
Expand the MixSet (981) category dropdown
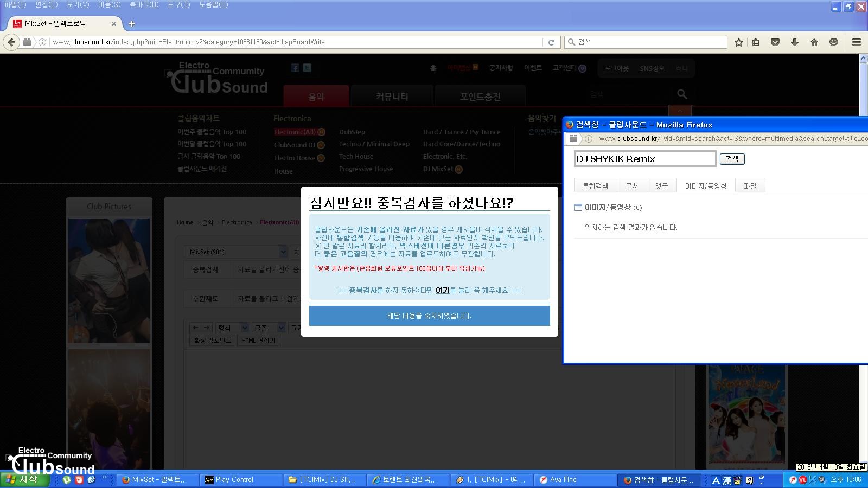tap(236, 252)
